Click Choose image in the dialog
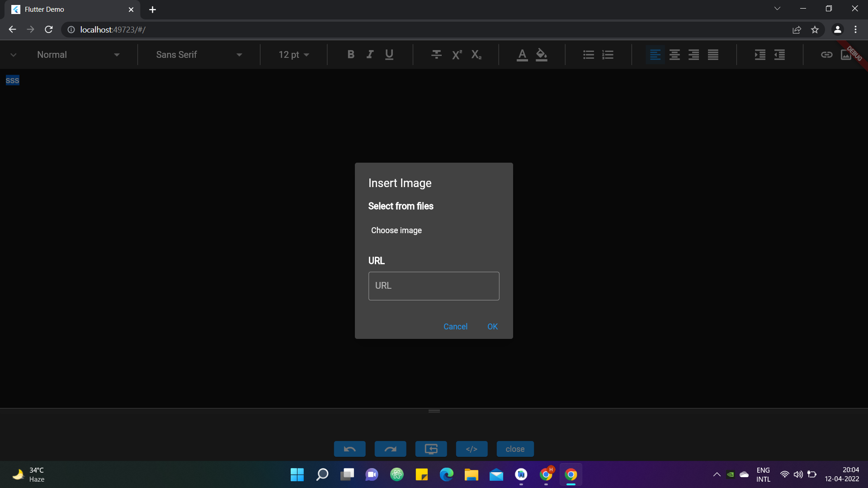 click(x=396, y=230)
